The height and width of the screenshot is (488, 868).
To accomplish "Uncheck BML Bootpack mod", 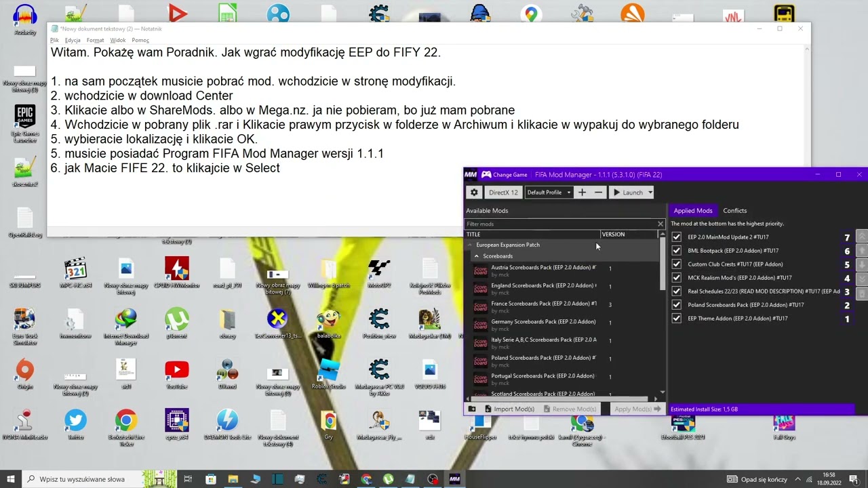I will [676, 251].
